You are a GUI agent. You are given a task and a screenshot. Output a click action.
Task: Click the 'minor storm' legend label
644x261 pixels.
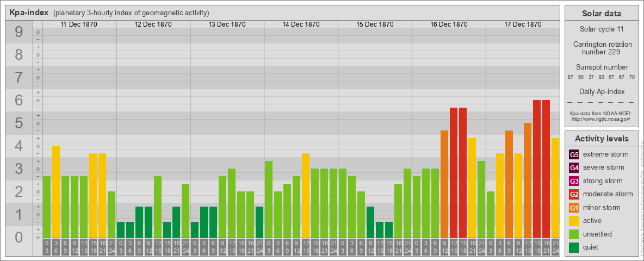coord(602,207)
